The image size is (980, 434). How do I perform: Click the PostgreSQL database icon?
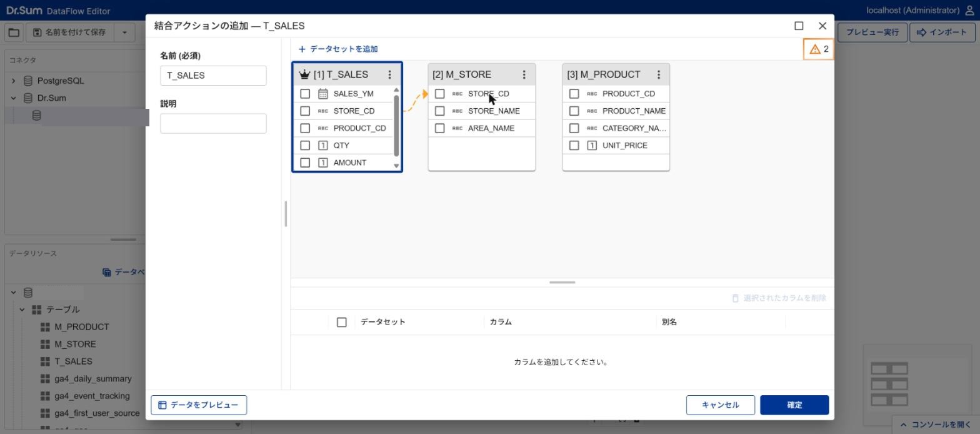pyautogui.click(x=28, y=81)
